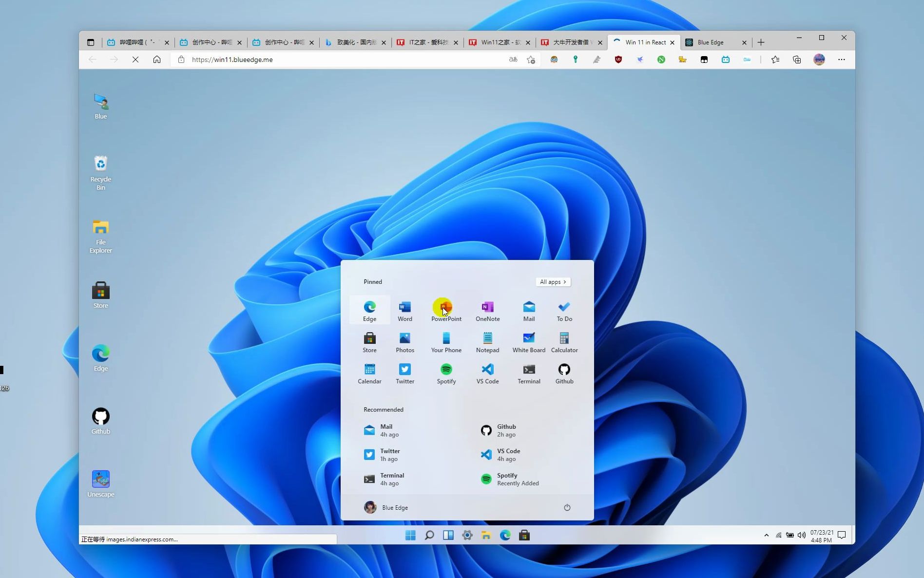The image size is (924, 578).
Task: Open Edge from the web taskbar
Action: (505, 535)
